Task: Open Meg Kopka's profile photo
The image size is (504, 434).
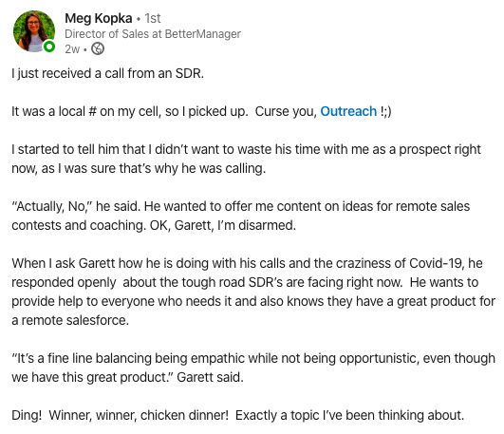Action: tap(34, 31)
